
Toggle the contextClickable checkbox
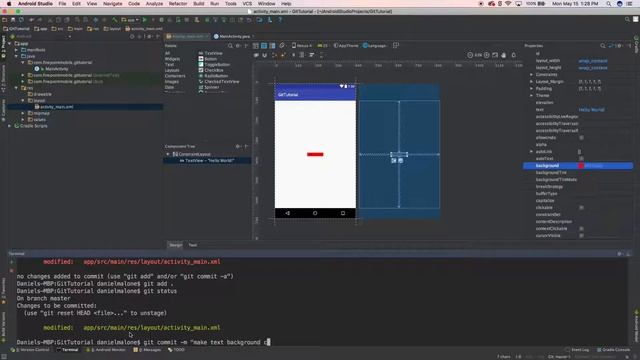pyautogui.click(x=581, y=229)
